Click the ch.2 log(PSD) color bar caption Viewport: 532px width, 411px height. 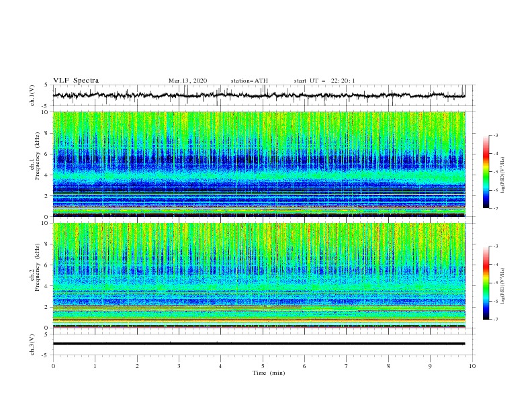point(504,285)
